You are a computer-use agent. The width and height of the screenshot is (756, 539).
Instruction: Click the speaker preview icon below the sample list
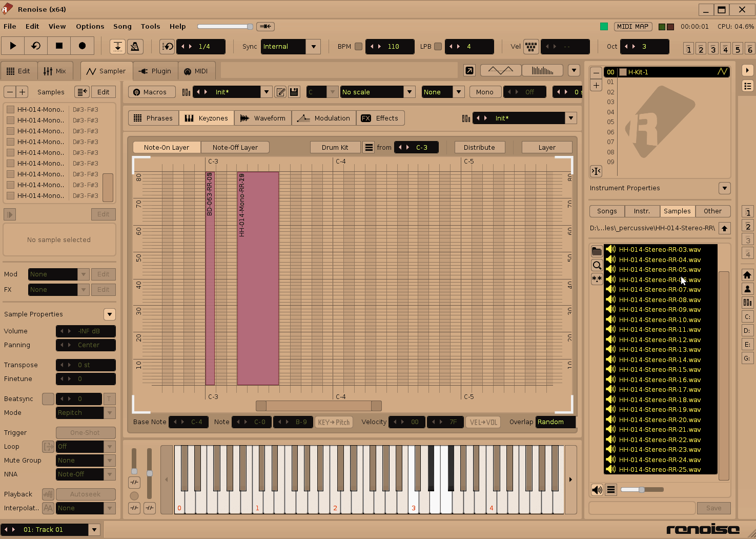point(596,490)
